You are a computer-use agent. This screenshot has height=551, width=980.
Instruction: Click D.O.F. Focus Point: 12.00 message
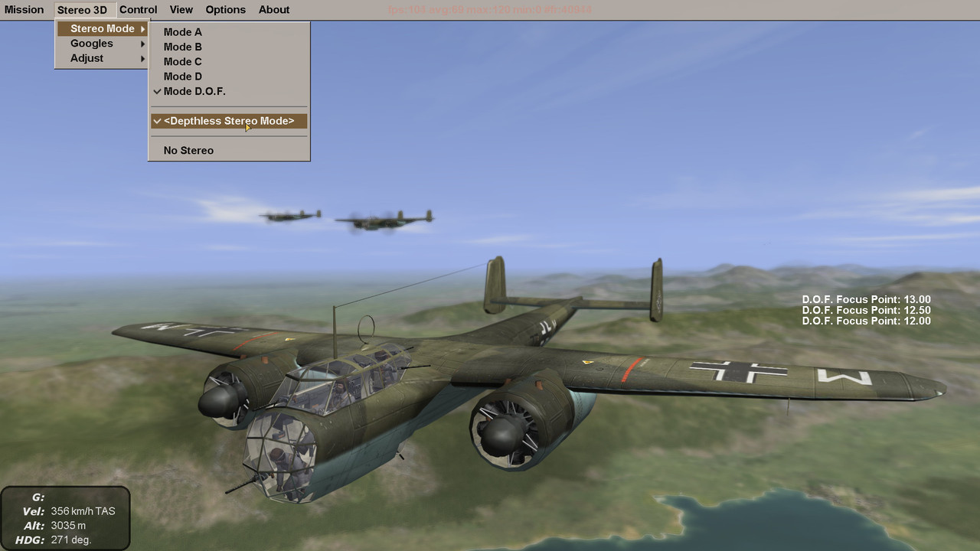tap(866, 321)
